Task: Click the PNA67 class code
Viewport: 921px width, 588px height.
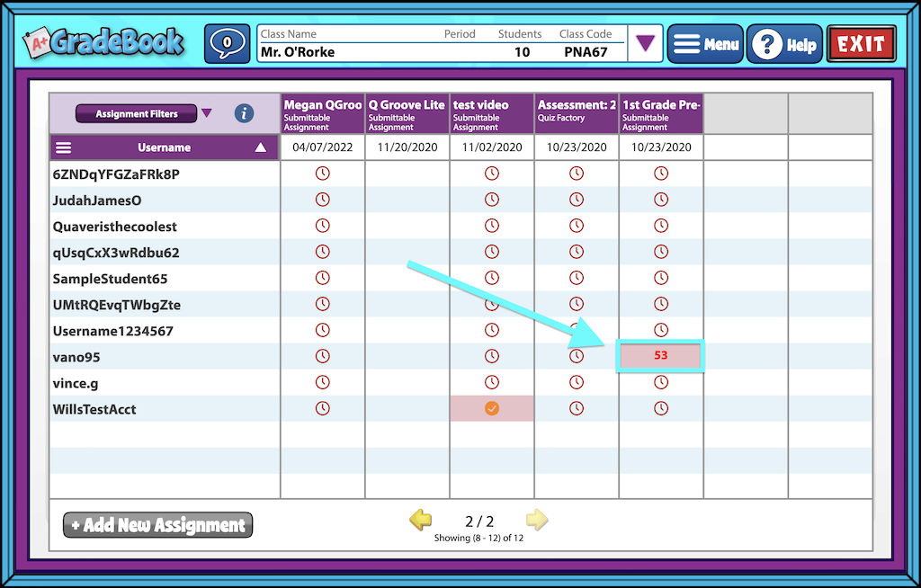Action: click(x=586, y=52)
